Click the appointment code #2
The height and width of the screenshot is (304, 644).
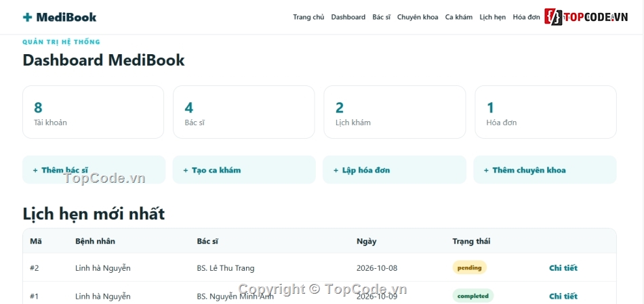35,268
